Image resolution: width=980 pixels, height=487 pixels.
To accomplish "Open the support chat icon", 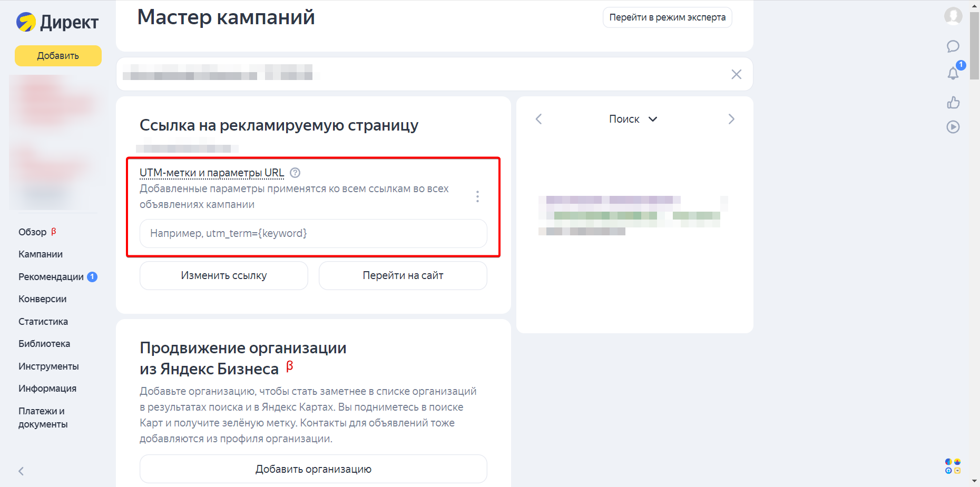I will pos(953,46).
